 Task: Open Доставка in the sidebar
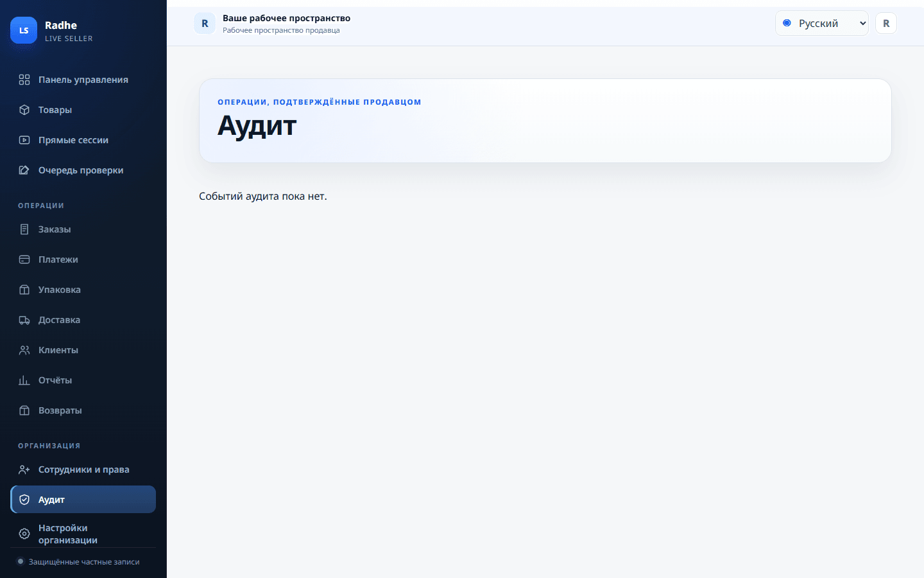point(83,320)
